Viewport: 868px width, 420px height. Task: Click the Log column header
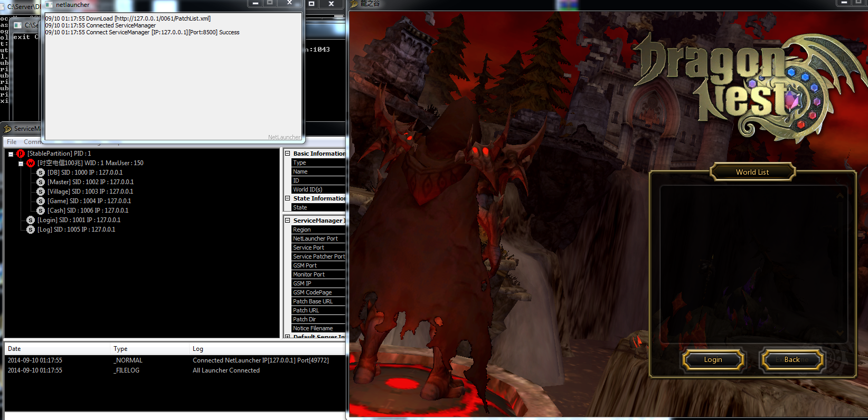268,349
